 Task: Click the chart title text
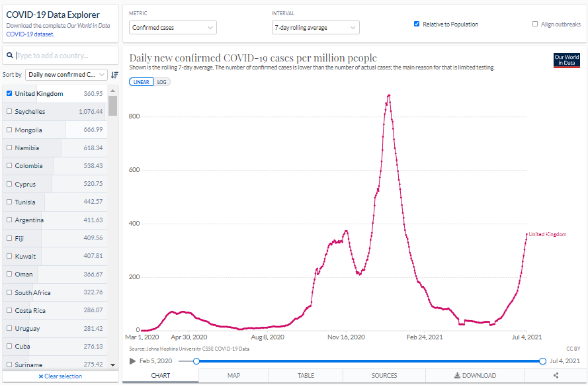(x=253, y=58)
